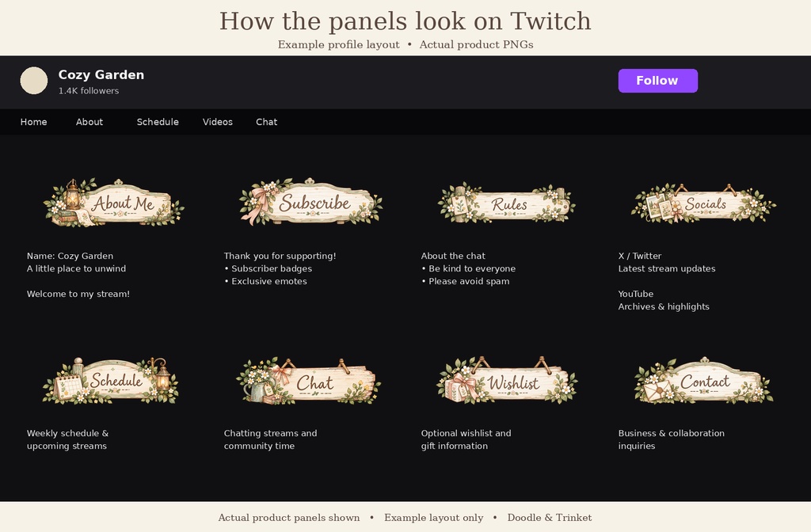The width and height of the screenshot is (811, 532).
Task: Click the Contact panel banner
Action: (704, 380)
